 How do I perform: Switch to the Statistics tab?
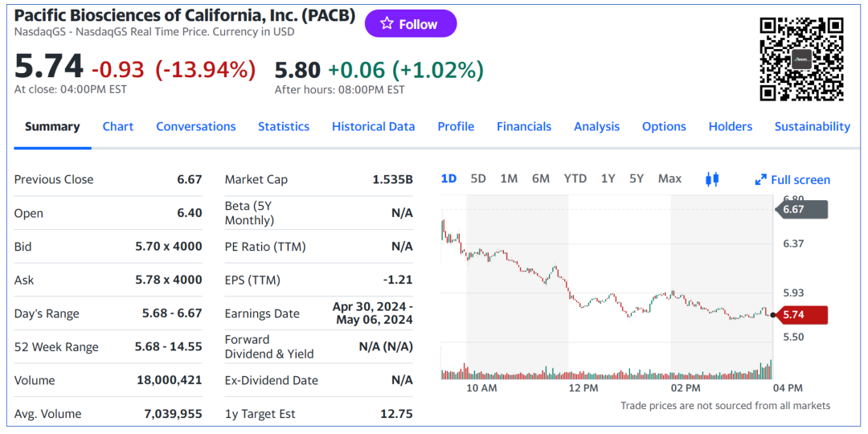(x=284, y=126)
